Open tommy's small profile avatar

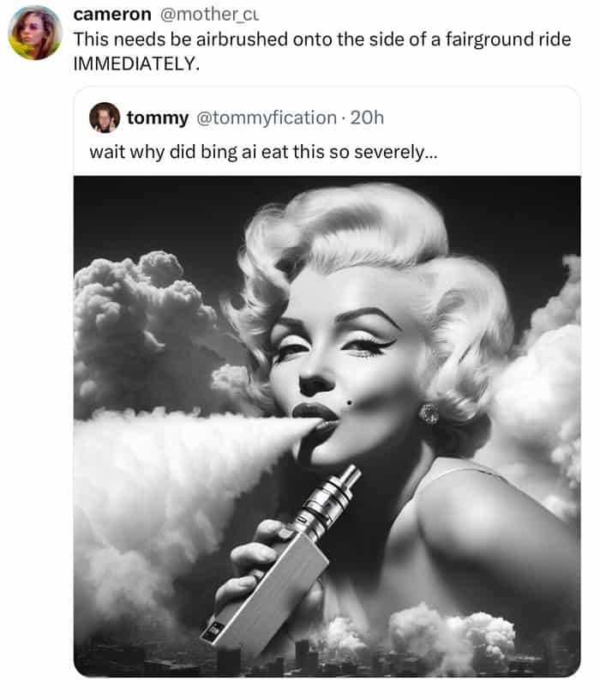[105, 118]
